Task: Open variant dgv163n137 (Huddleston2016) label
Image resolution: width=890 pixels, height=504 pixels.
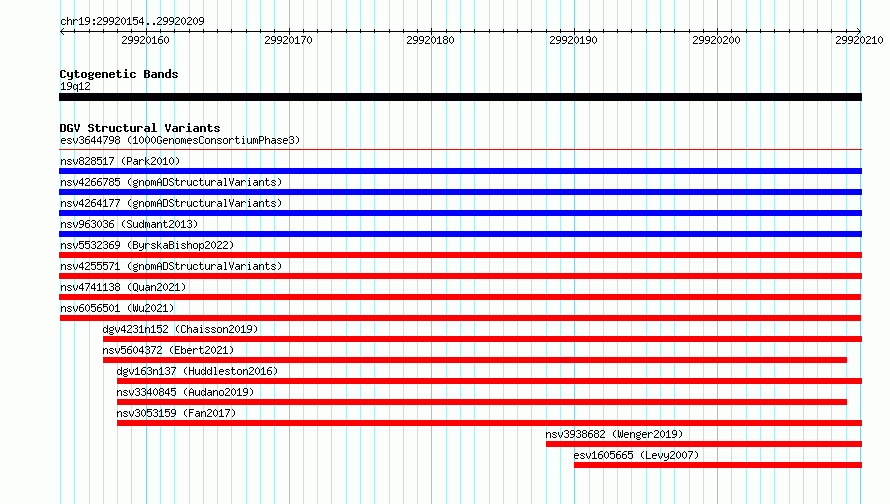Action: 197,371
